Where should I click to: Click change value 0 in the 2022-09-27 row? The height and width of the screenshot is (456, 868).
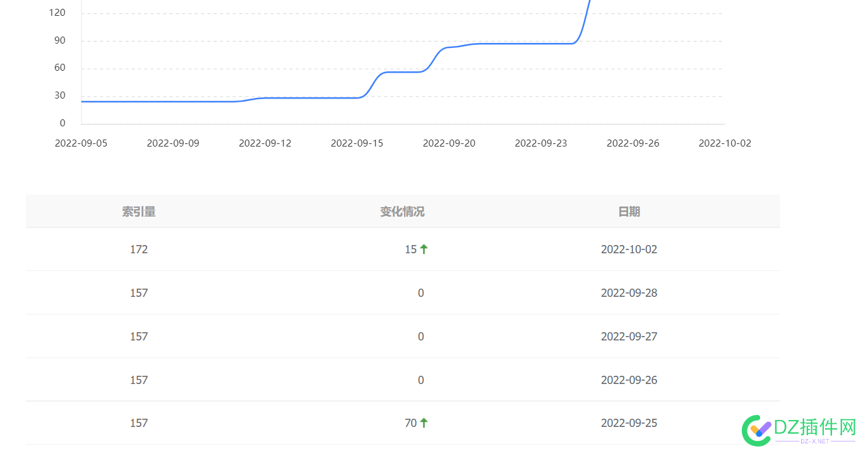(421, 337)
